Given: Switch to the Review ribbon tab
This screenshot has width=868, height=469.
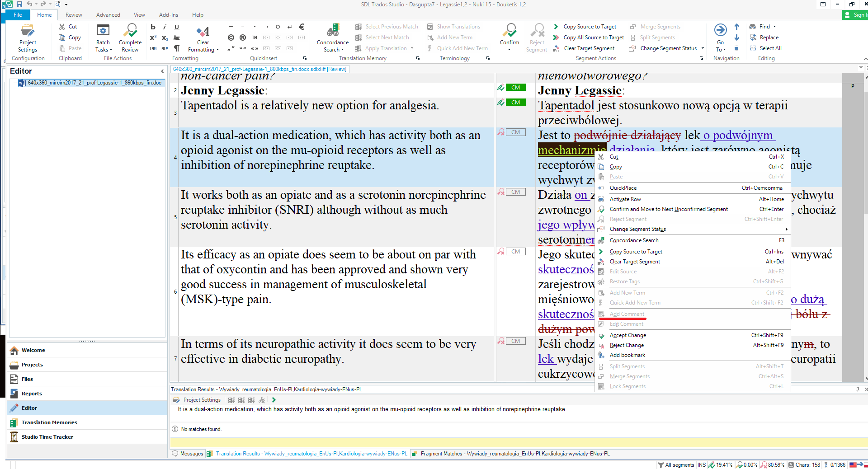Looking at the screenshot, I should coord(74,15).
